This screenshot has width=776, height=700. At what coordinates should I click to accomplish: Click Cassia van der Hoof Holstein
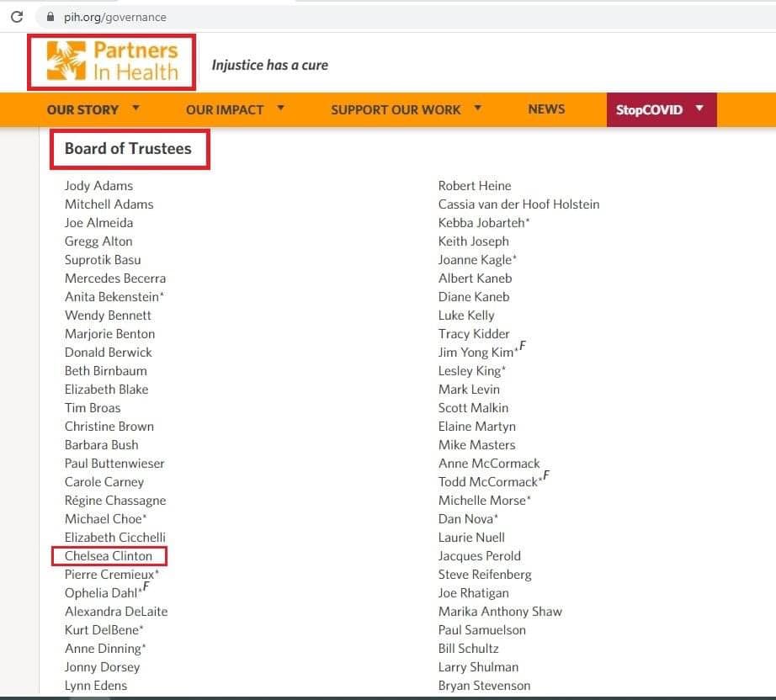[x=518, y=204]
